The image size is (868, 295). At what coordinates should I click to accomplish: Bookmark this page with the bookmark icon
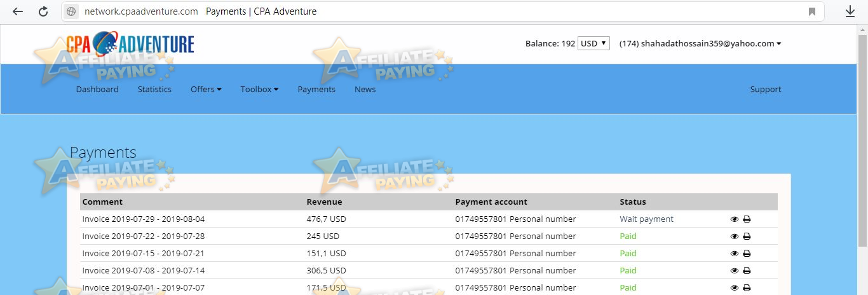[x=812, y=11]
